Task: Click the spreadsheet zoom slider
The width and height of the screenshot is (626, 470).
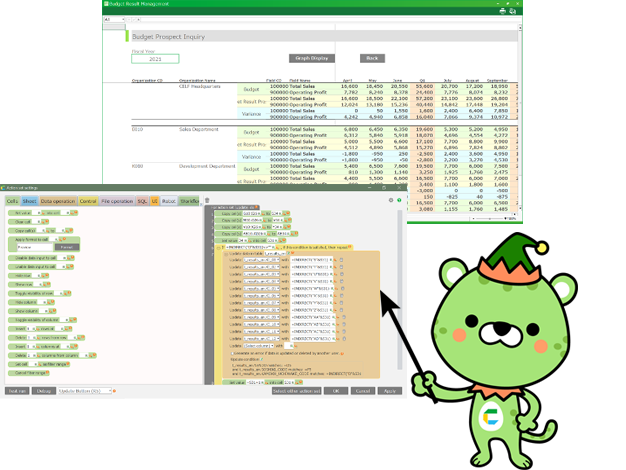Action: [489, 219]
